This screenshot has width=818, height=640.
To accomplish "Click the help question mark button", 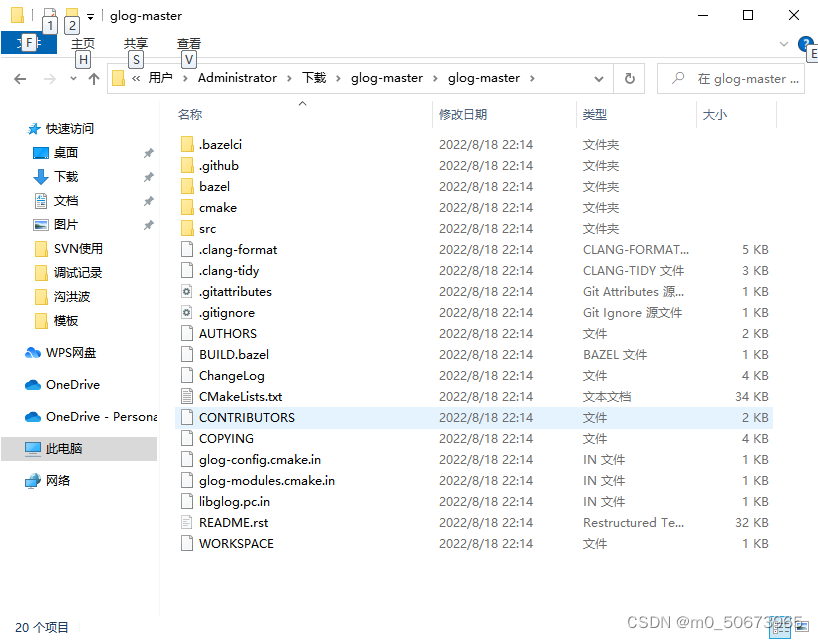I will point(805,43).
